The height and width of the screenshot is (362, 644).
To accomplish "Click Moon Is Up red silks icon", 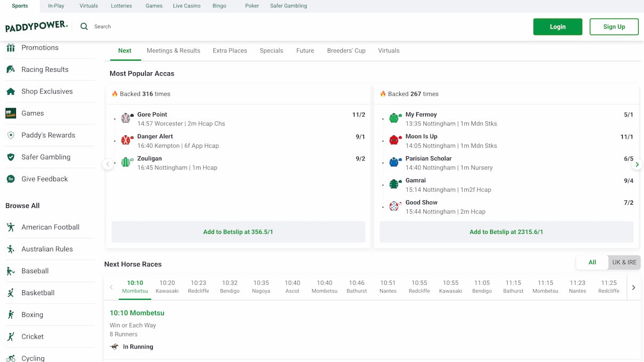I will 395,140.
